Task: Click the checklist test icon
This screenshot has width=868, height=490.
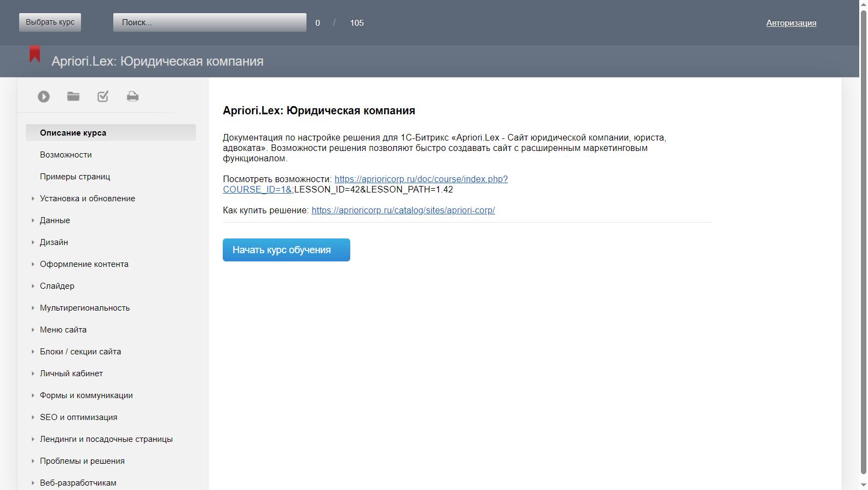Action: click(x=103, y=96)
